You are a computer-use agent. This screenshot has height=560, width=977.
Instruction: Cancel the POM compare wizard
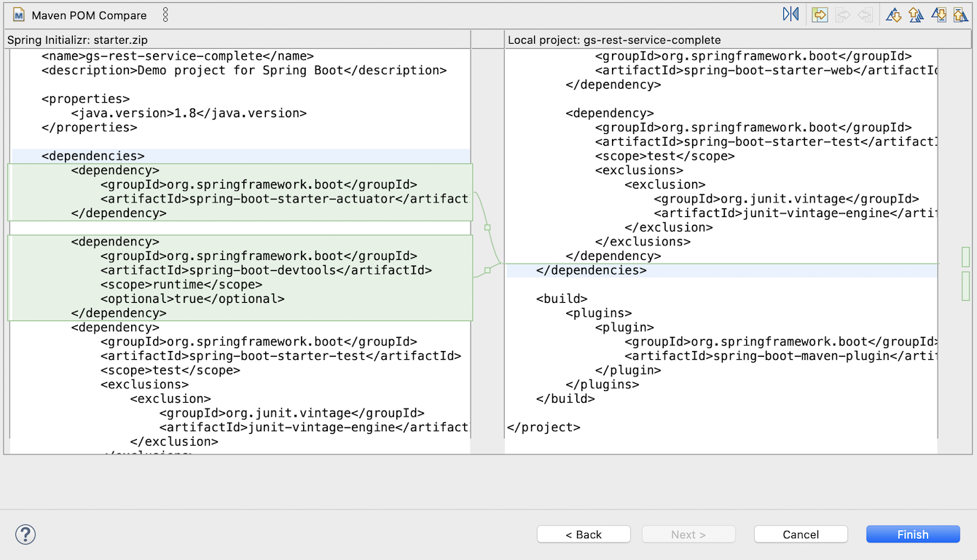coord(801,535)
